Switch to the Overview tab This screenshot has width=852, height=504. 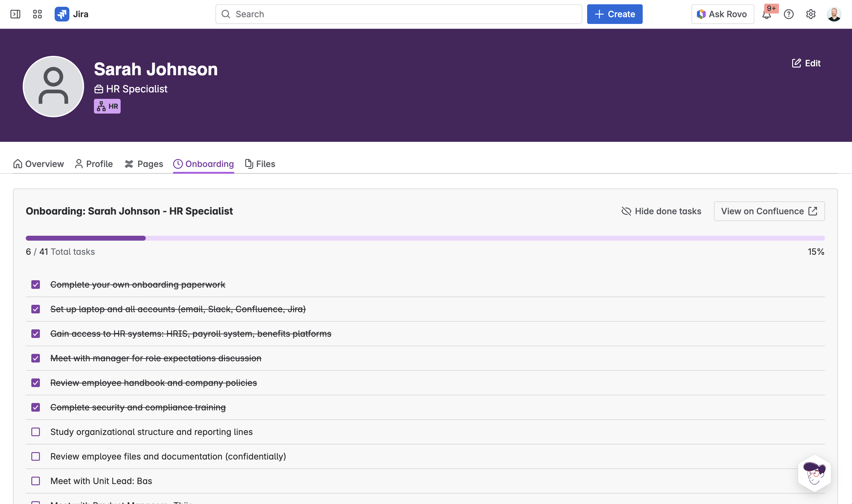point(38,164)
